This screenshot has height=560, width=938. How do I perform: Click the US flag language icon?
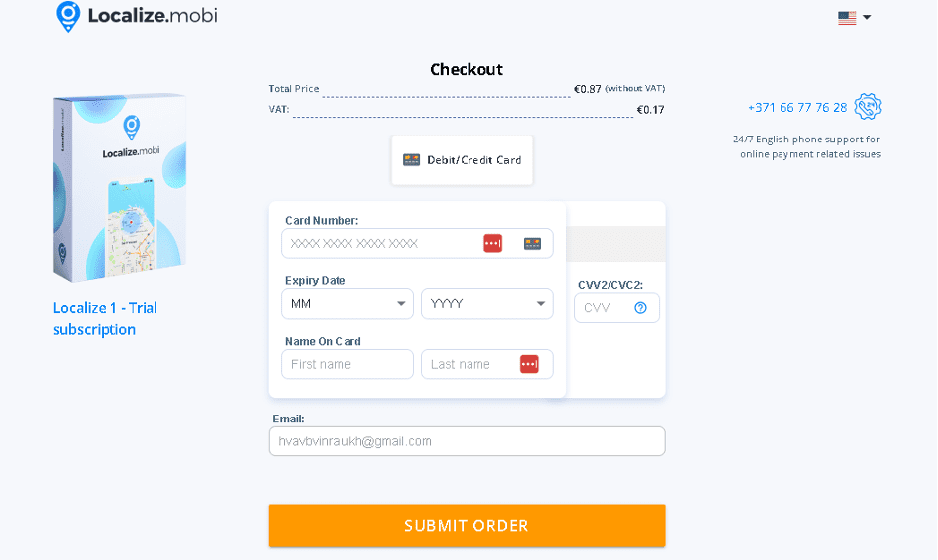click(847, 18)
